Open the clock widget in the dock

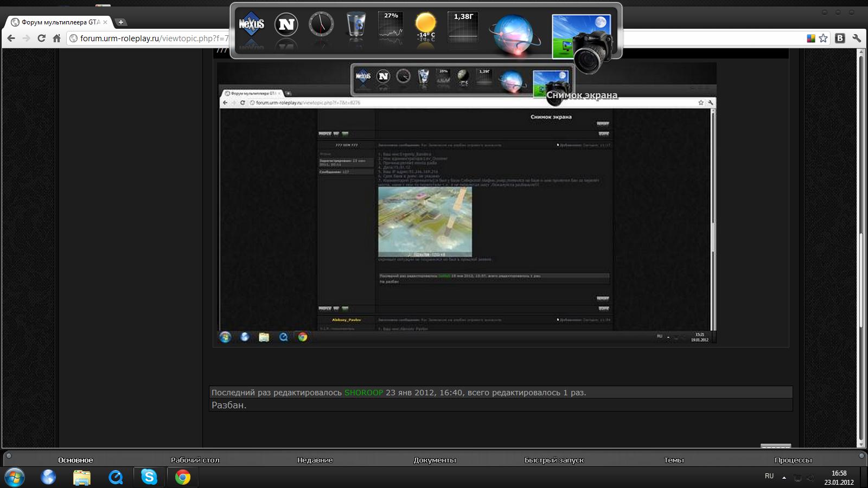point(321,25)
